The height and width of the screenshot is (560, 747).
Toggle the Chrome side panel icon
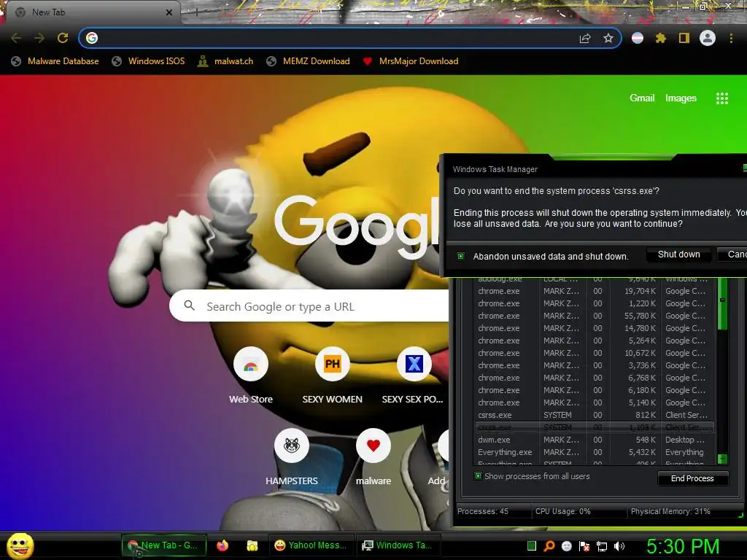coord(684,38)
